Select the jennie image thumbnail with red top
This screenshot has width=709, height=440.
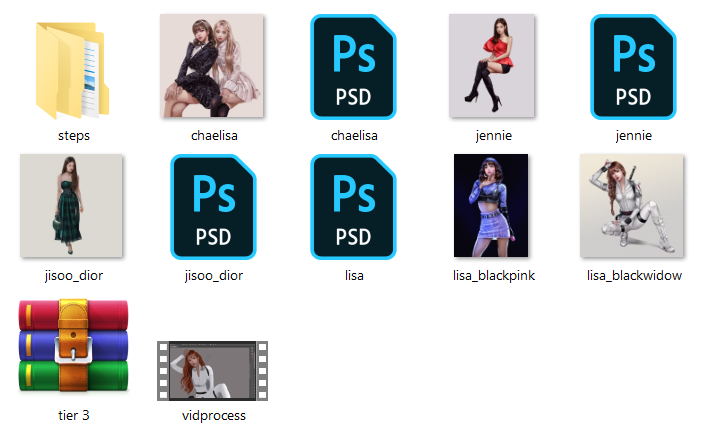coord(492,66)
